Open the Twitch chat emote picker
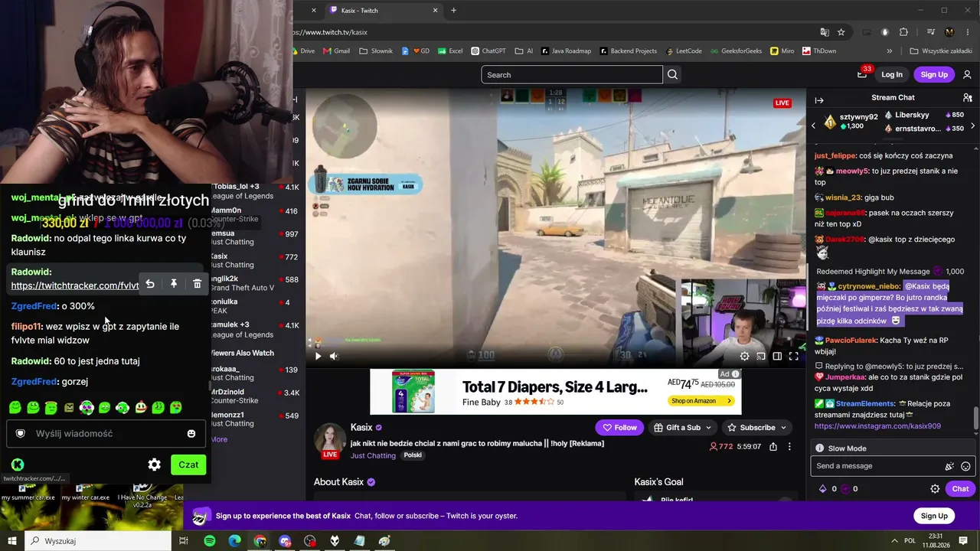Viewport: 980px width, 551px height. pyautogui.click(x=965, y=466)
